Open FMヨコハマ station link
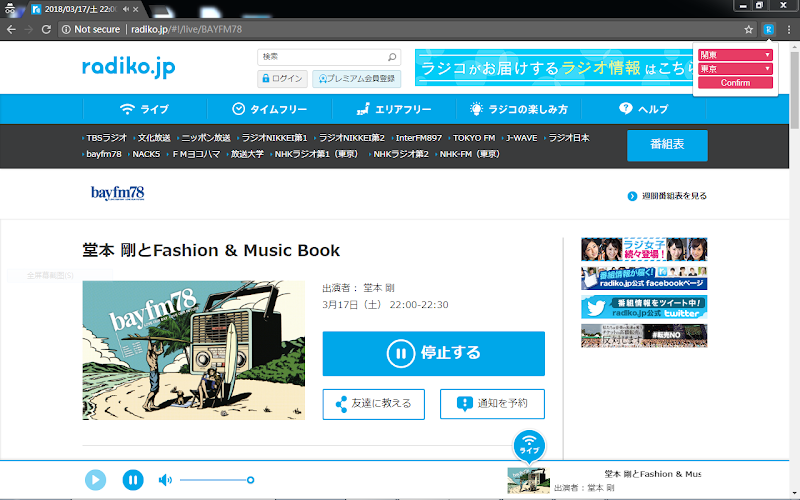 pos(196,154)
